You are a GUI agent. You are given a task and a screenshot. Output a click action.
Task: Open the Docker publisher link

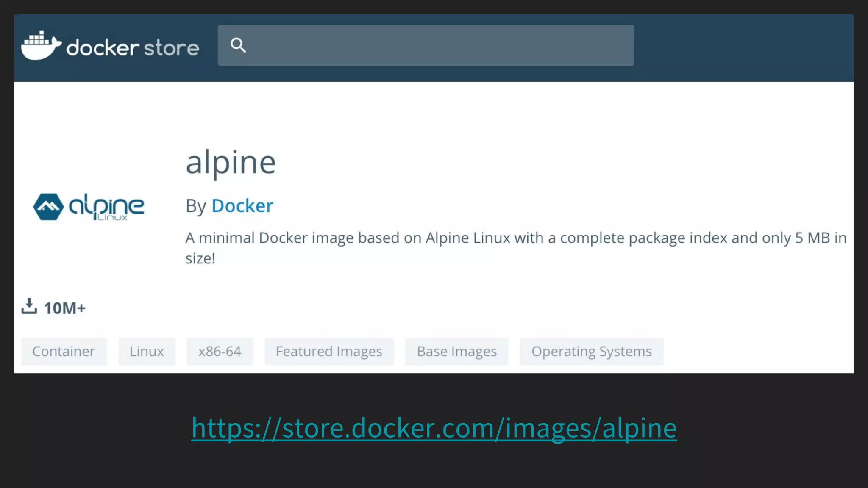(x=242, y=206)
